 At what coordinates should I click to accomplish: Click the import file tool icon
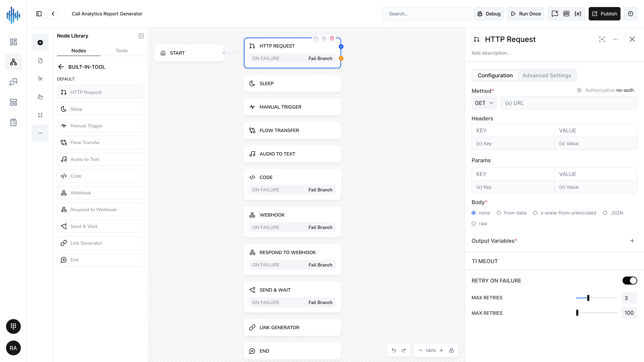(x=40, y=61)
